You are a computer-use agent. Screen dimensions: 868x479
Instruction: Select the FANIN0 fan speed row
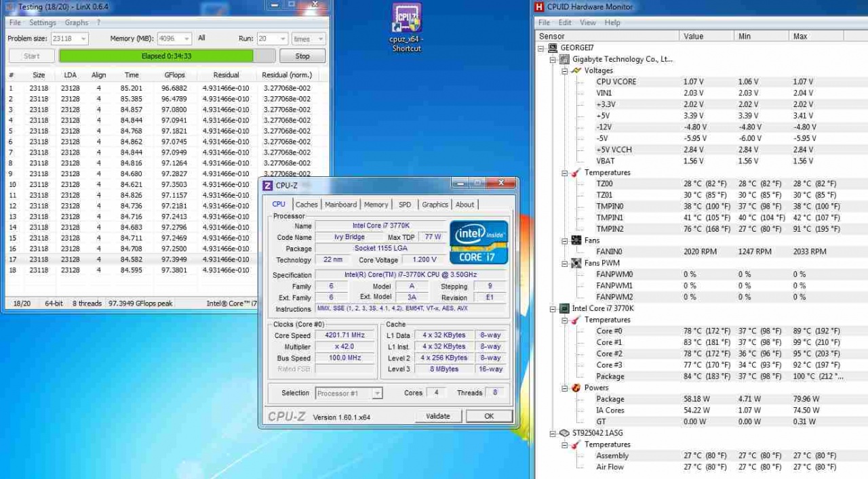(x=703, y=252)
